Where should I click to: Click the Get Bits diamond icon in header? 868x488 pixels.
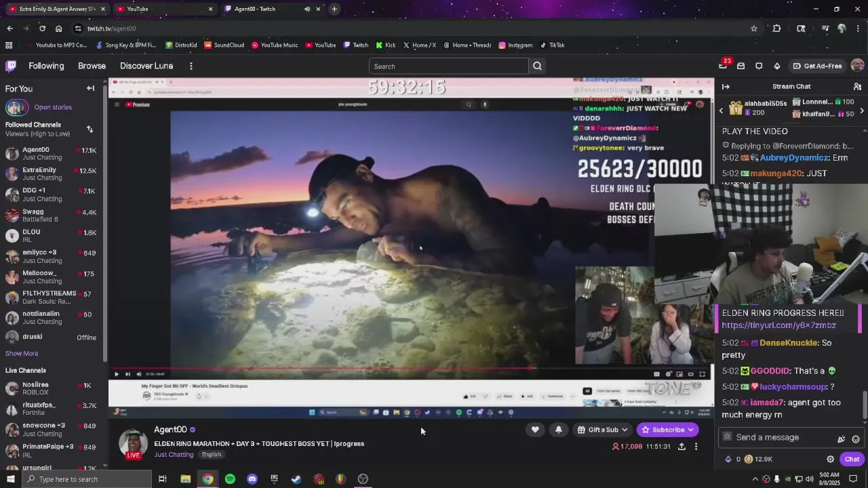pos(777,66)
